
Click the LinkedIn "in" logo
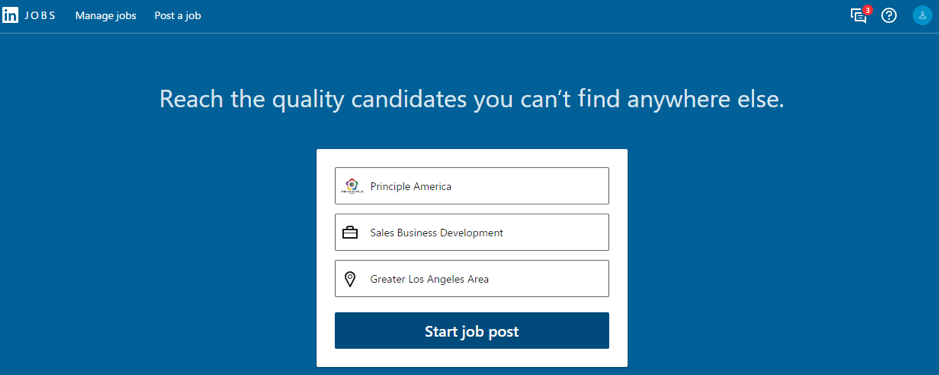(x=10, y=16)
